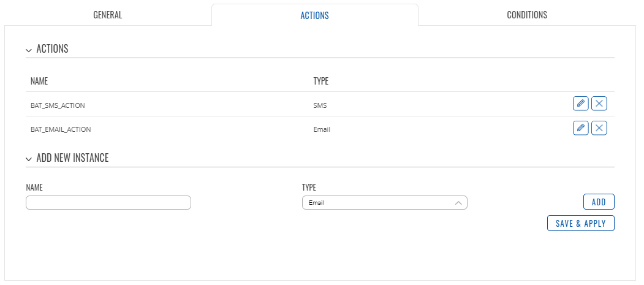Click the Type label above the dropdown

[310, 187]
